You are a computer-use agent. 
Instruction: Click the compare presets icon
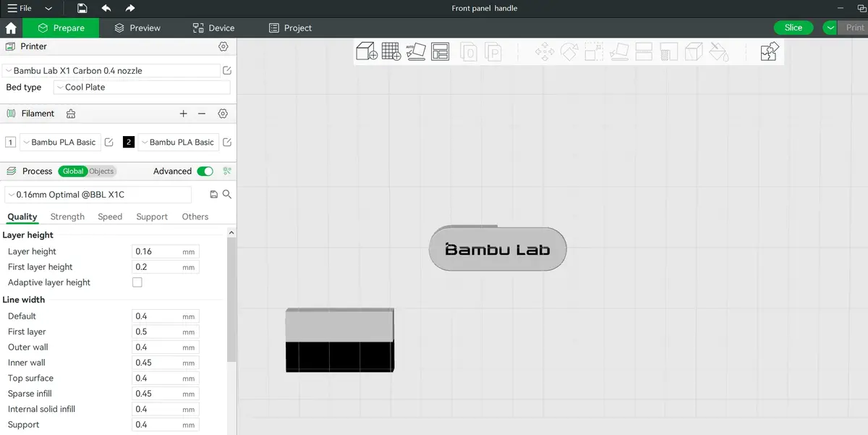coord(227,172)
